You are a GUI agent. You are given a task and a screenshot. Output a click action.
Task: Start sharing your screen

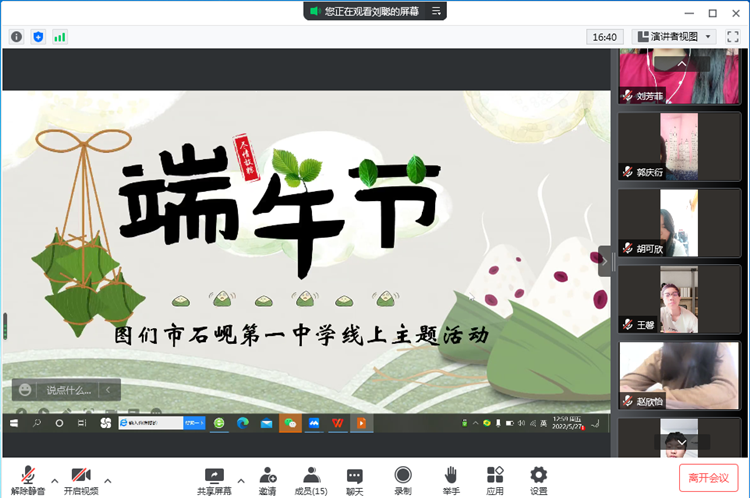[214, 481]
